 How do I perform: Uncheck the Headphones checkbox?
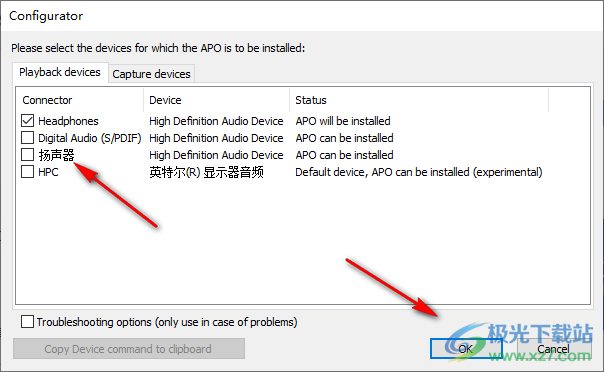[x=27, y=121]
